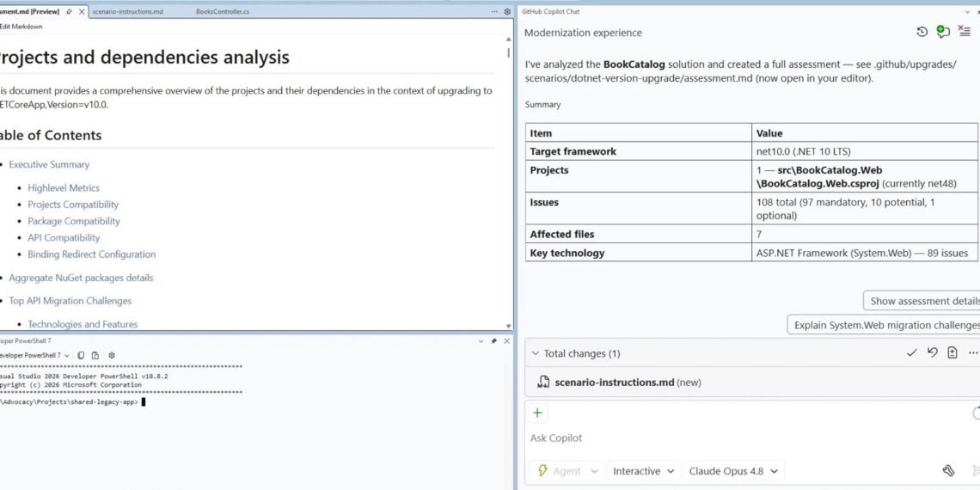Click 'Target framework' table cell

(639, 151)
